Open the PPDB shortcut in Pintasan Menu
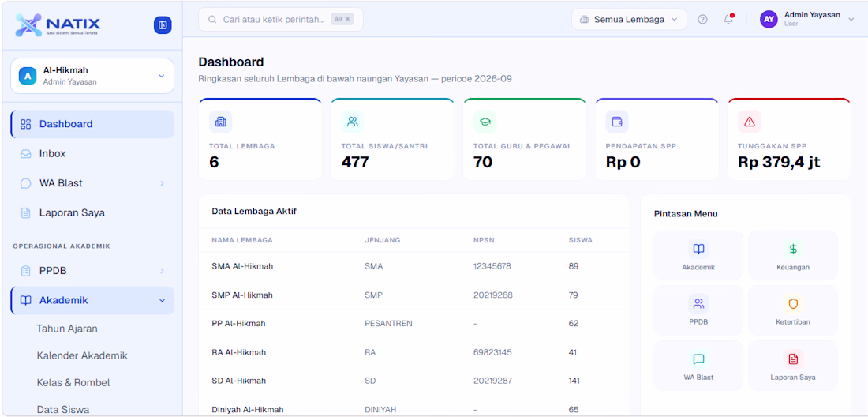Viewport: 868px width, 417px height. click(698, 310)
